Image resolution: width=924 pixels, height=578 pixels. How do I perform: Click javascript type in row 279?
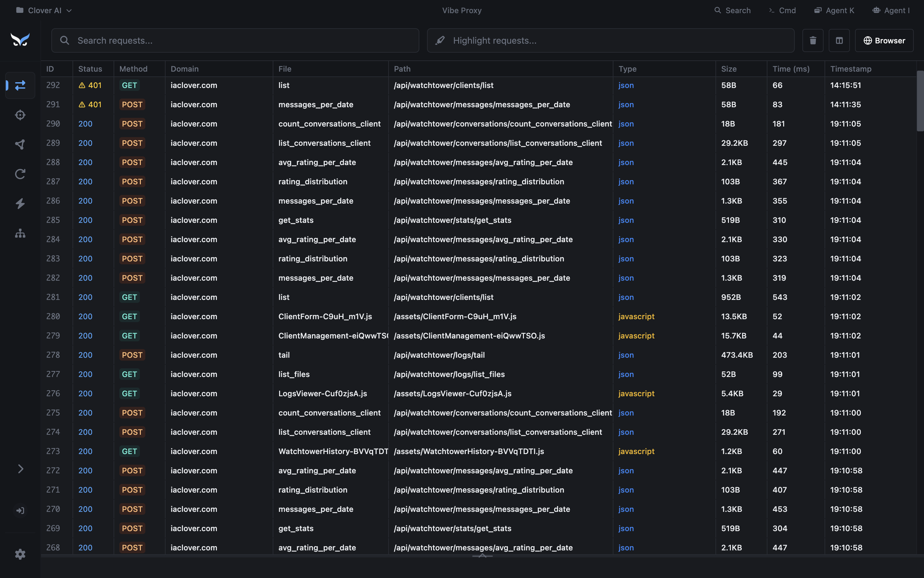coord(636,336)
